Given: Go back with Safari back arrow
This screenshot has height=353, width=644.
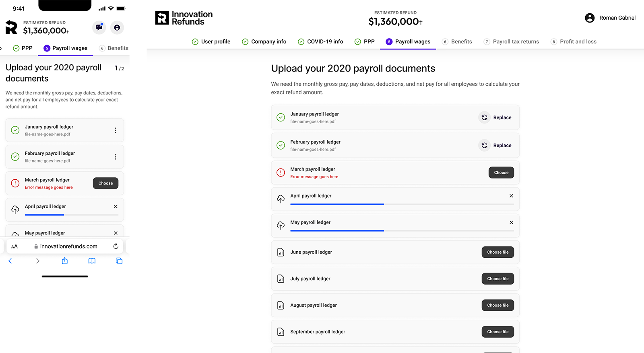Looking at the screenshot, I should [x=10, y=261].
